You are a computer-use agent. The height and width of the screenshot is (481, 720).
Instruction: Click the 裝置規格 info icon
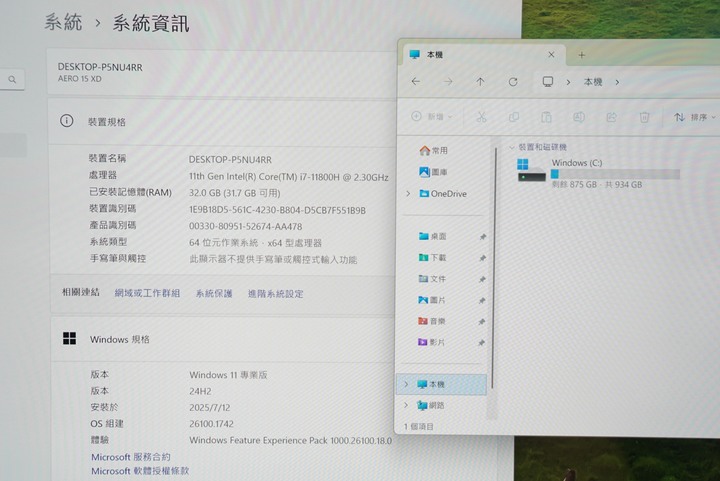pos(67,121)
